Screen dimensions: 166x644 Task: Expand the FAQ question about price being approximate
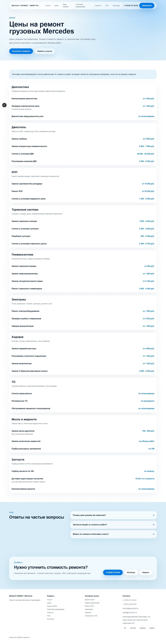tap(114, 515)
